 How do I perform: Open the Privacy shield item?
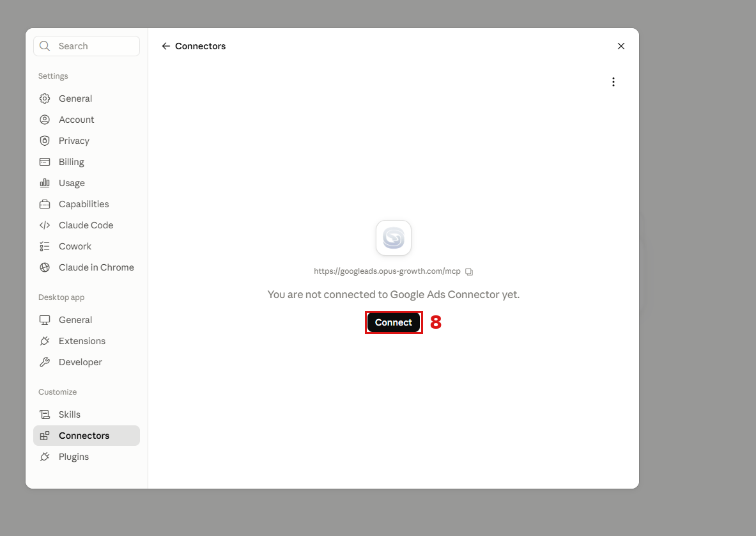click(x=87, y=141)
